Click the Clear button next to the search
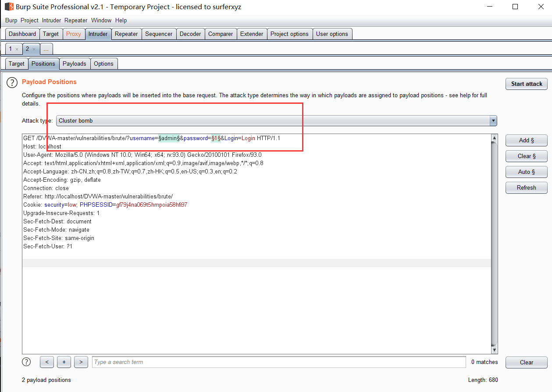Image resolution: width=552 pixels, height=392 pixels. tap(527, 363)
